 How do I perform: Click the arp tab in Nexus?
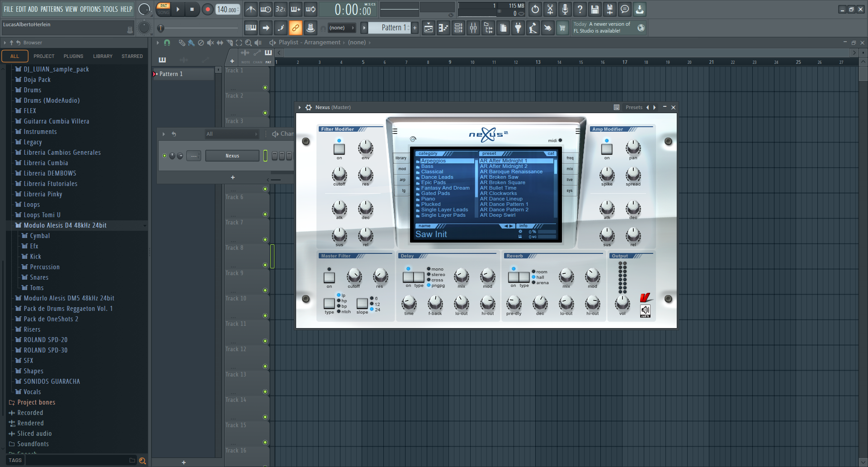click(402, 180)
